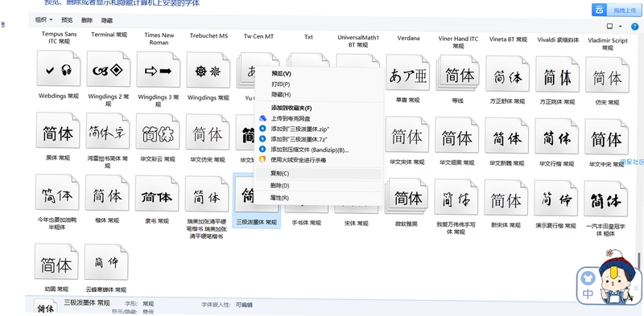Screen dimensions: 644x316
Task: Click the 'Trebuchet MS' font label
Action: pos(208,36)
